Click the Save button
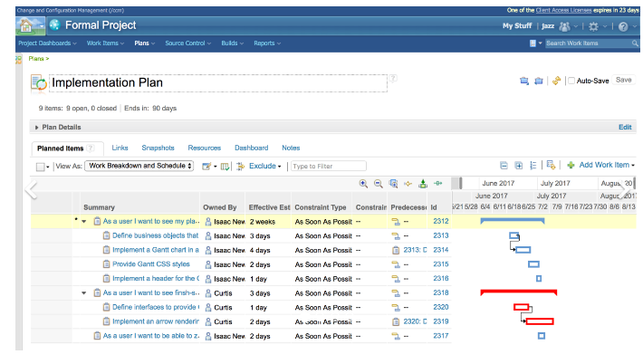Viewport: 643px width, 364px height. coord(623,81)
